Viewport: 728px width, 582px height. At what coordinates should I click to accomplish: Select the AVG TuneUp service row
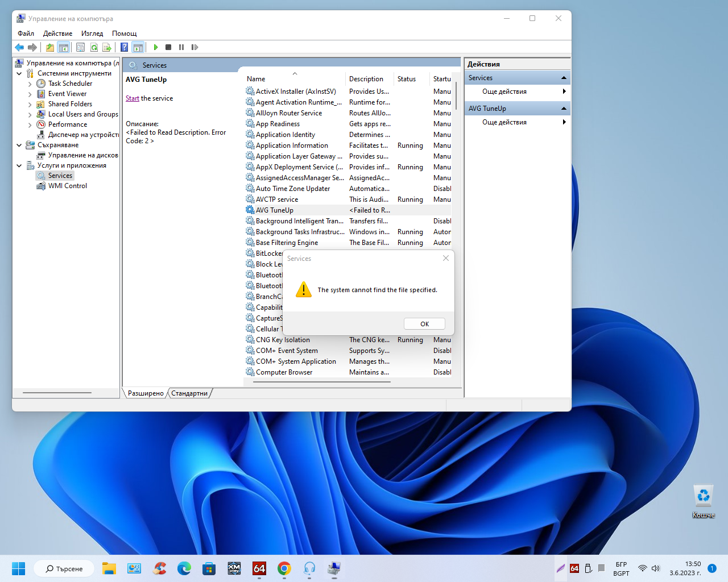(348, 210)
